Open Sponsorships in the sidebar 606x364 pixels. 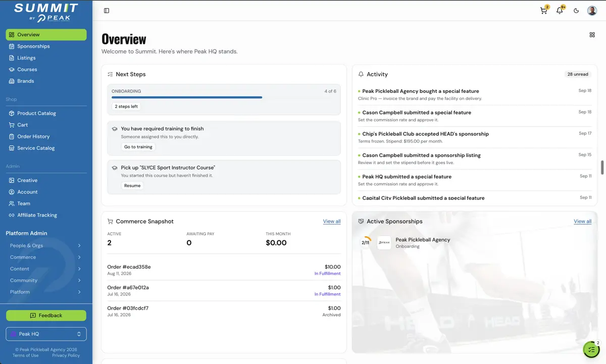[x=46, y=46]
